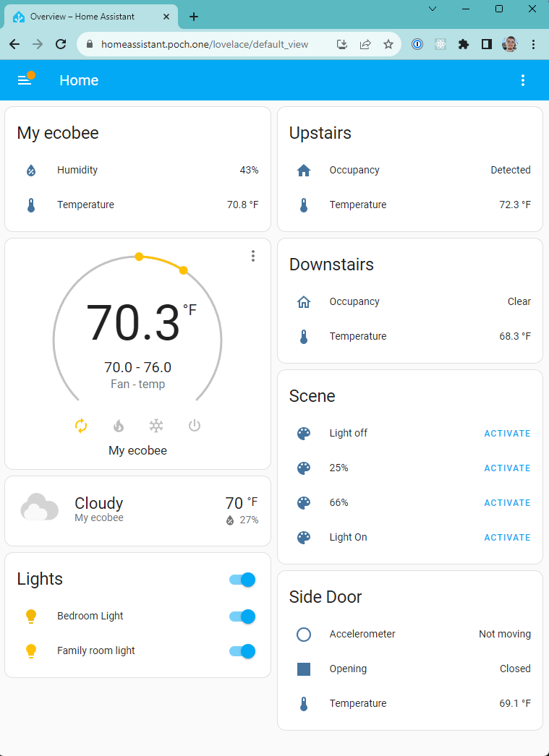Select the heat-cool auto mode icon
Viewport: 549px width, 756px height.
[x=81, y=426]
